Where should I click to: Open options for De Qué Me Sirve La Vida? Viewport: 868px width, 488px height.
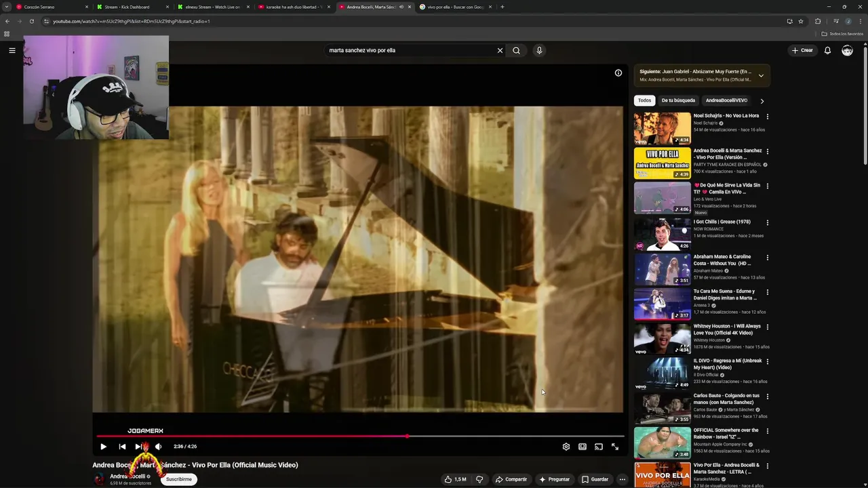tap(767, 186)
